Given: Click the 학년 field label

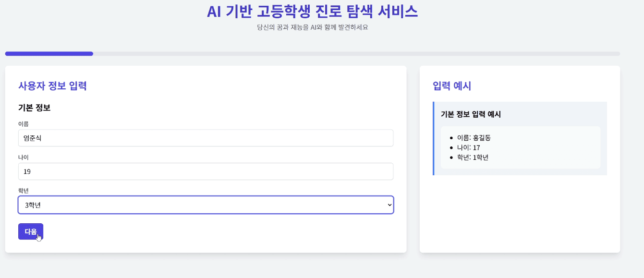Looking at the screenshot, I should click(23, 191).
